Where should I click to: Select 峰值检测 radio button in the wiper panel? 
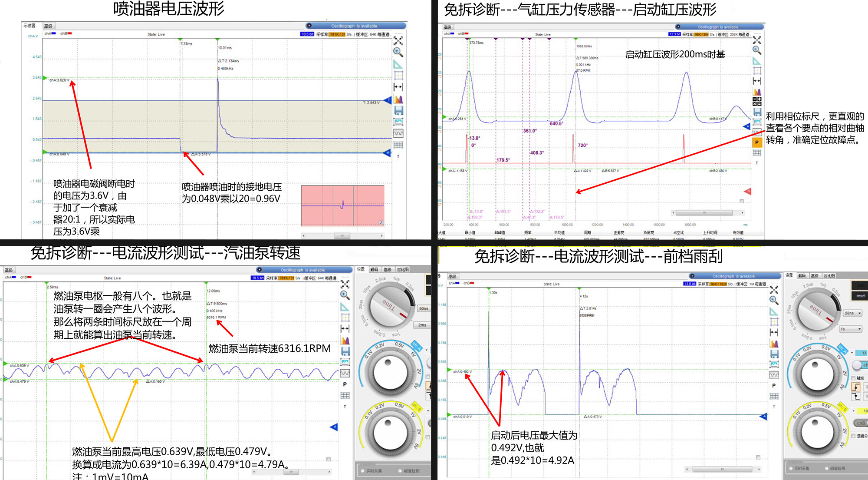[827, 468]
